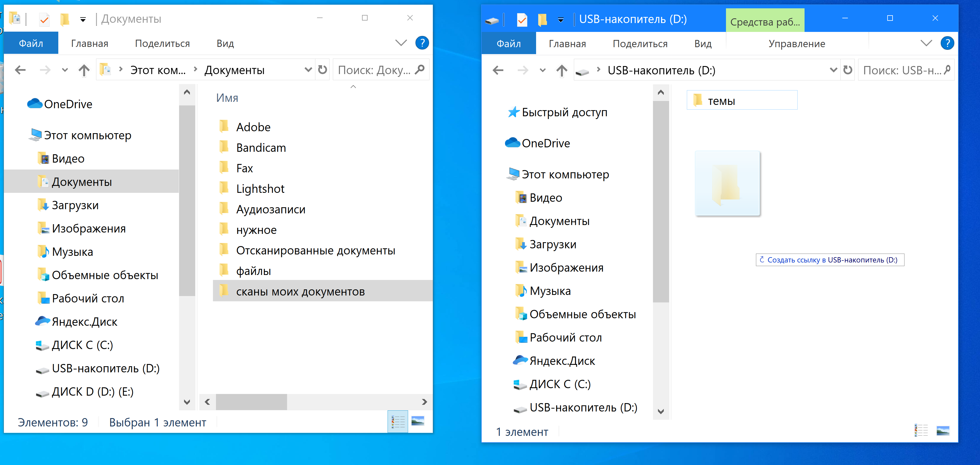
Task: Switch to details view in Документы window
Action: [x=398, y=421]
